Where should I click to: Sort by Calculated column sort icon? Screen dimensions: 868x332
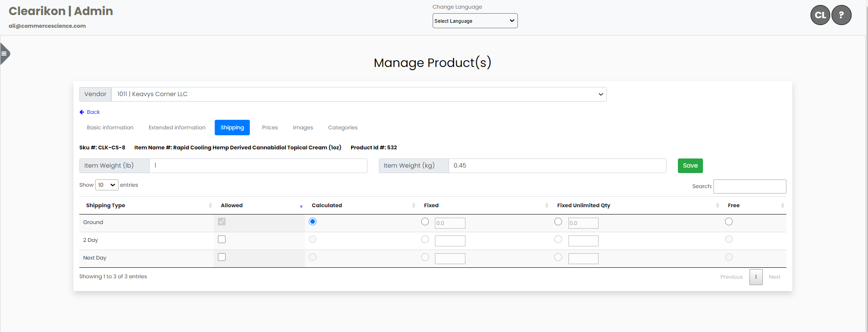tap(413, 205)
